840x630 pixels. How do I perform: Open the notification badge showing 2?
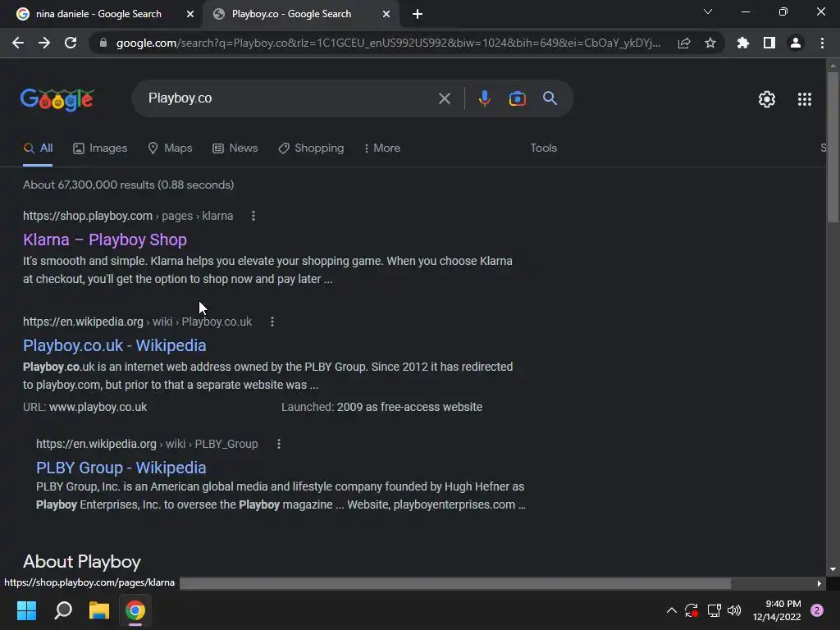(x=817, y=610)
